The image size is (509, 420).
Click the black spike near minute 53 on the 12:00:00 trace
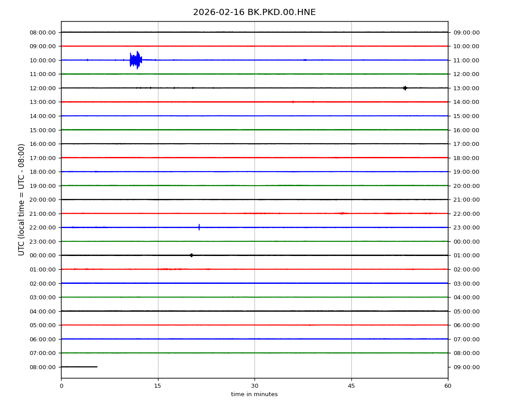pos(405,88)
